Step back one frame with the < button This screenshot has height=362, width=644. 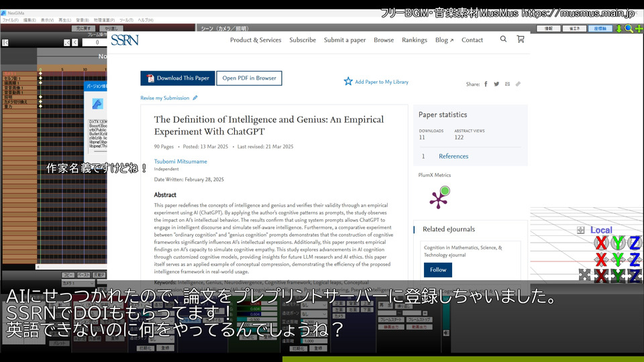click(74, 43)
